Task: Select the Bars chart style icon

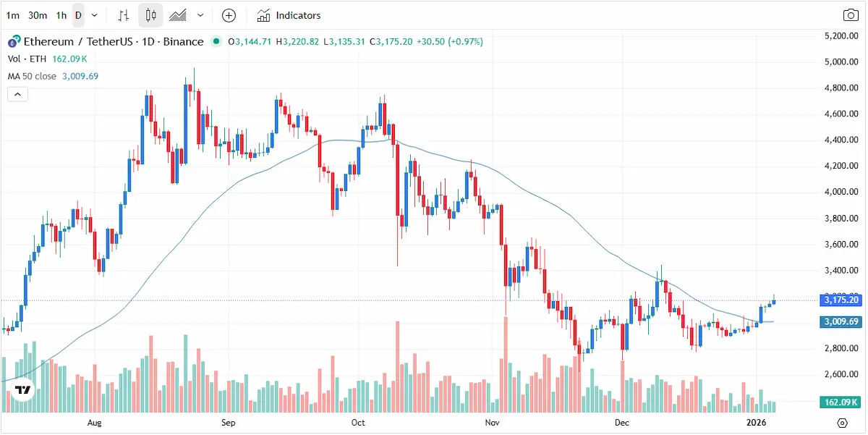Action: coord(124,15)
